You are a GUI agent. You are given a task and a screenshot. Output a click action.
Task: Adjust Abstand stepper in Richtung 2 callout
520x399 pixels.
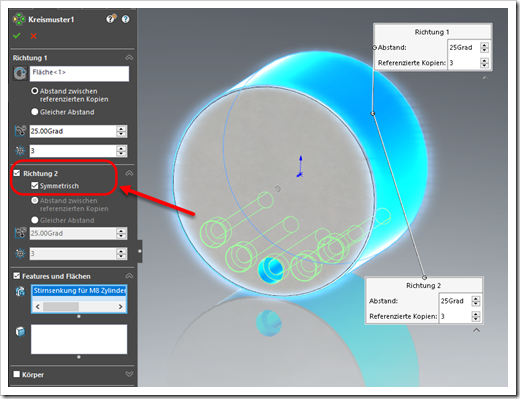476,301
